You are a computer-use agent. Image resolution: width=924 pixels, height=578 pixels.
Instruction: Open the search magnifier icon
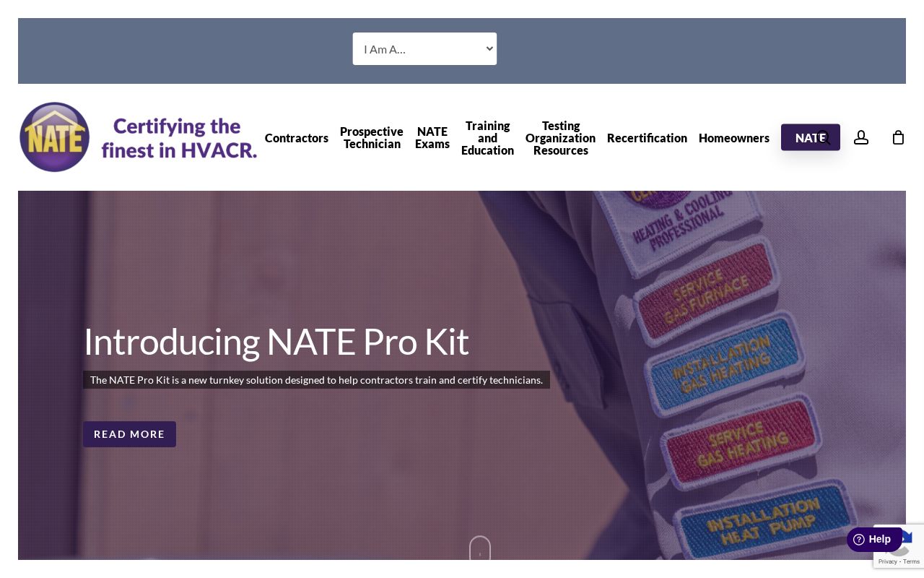(824, 137)
